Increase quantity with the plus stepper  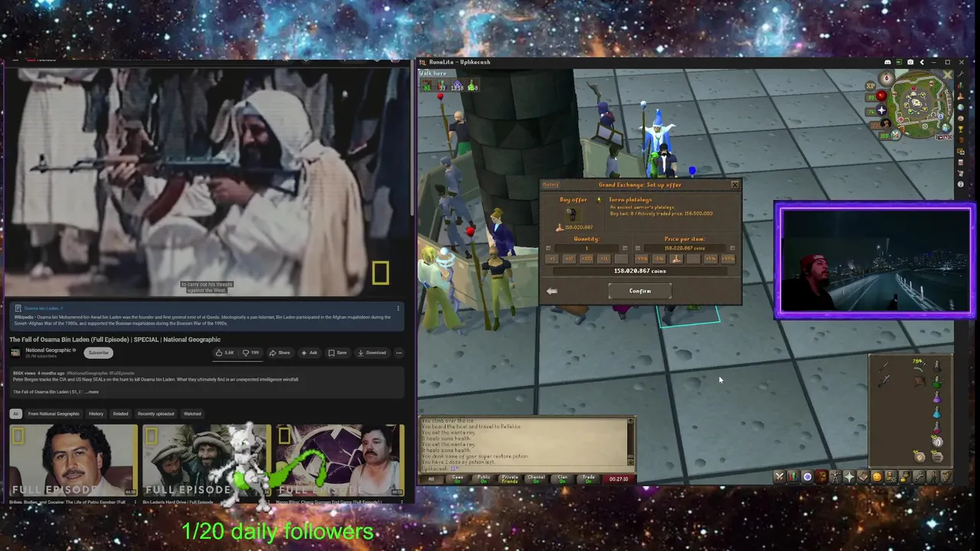[x=625, y=248]
